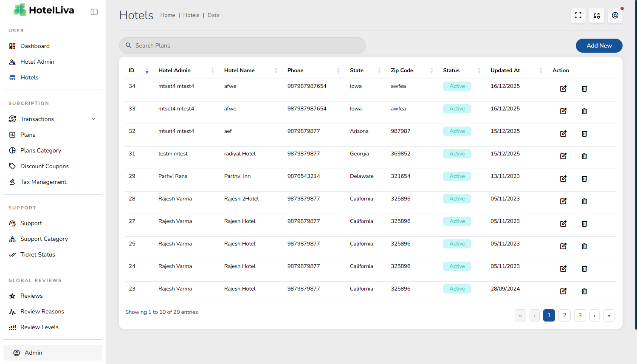Expand the Transactions submenu

pos(93,119)
